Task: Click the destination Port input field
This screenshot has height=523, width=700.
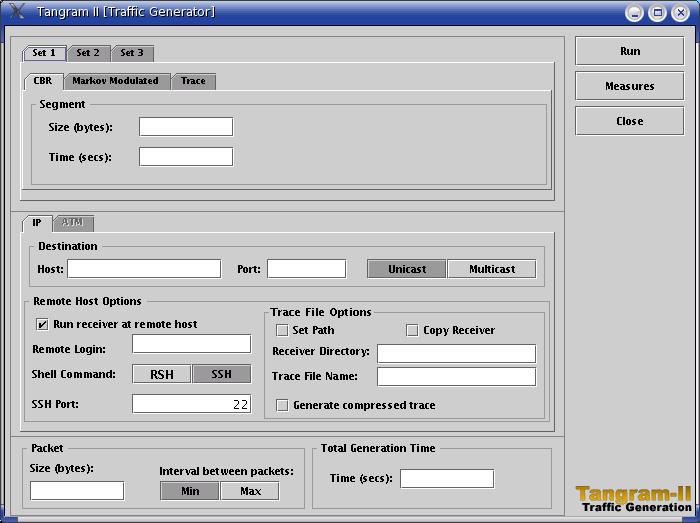Action: pyautogui.click(x=306, y=269)
